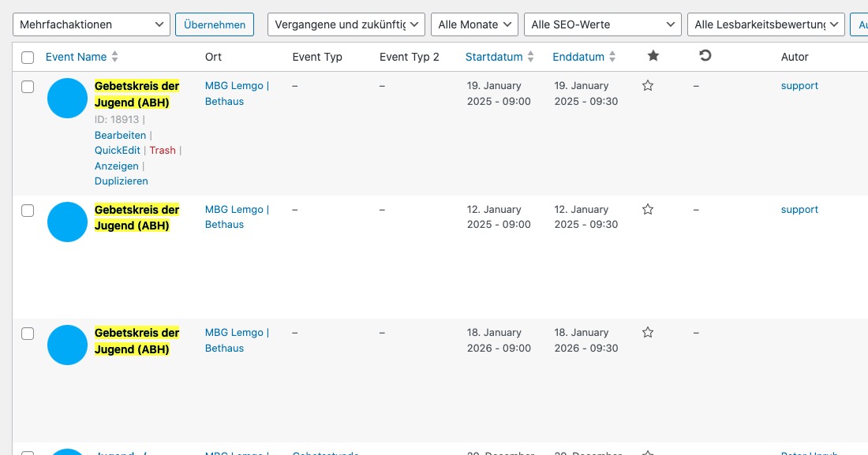Click Anzeigen under first event
The image size is (868, 455).
click(116, 166)
